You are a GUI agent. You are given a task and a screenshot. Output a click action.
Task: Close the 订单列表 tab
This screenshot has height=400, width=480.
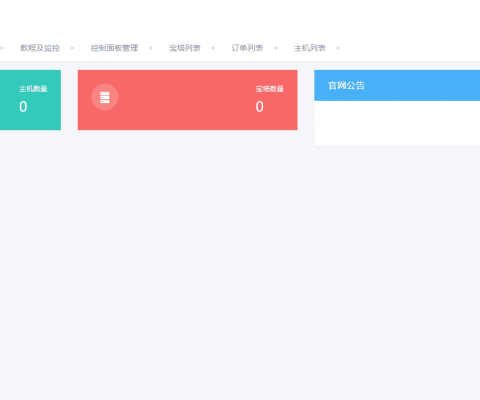(275, 48)
